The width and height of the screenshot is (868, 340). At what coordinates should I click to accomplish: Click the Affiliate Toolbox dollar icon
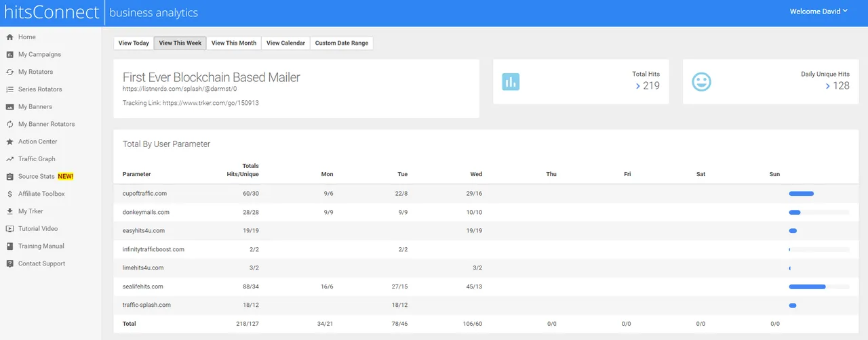click(x=9, y=194)
